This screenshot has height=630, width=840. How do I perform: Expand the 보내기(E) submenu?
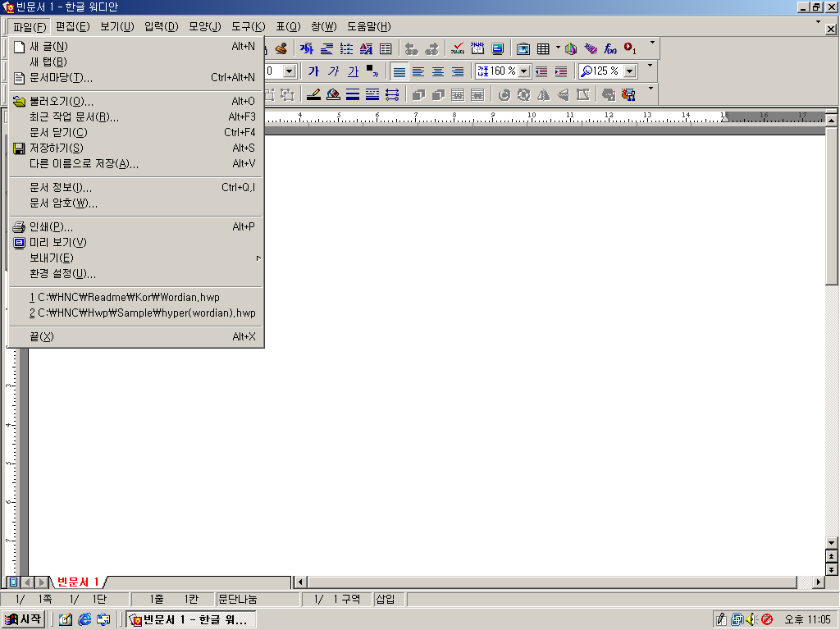(135, 258)
